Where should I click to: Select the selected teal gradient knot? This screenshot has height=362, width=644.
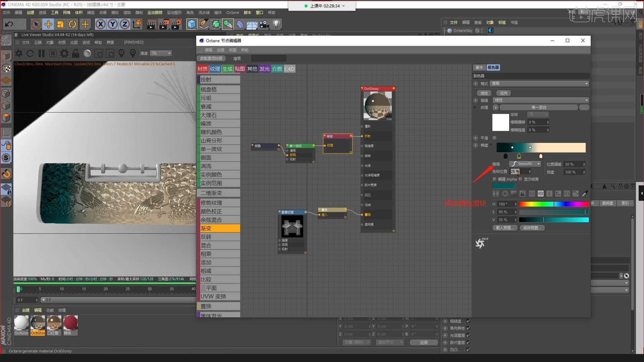point(519,156)
